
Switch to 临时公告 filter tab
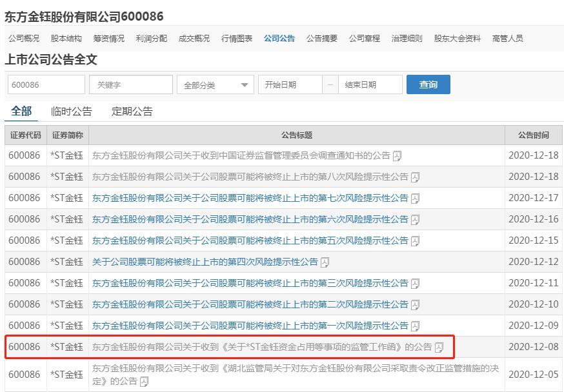tap(71, 112)
